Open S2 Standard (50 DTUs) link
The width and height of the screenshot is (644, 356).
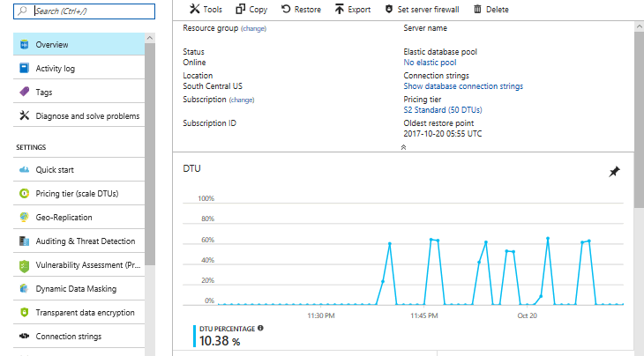[x=443, y=110]
